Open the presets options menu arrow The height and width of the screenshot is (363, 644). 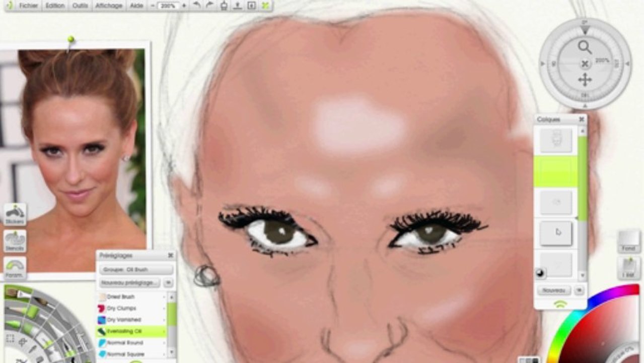pyautogui.click(x=168, y=283)
